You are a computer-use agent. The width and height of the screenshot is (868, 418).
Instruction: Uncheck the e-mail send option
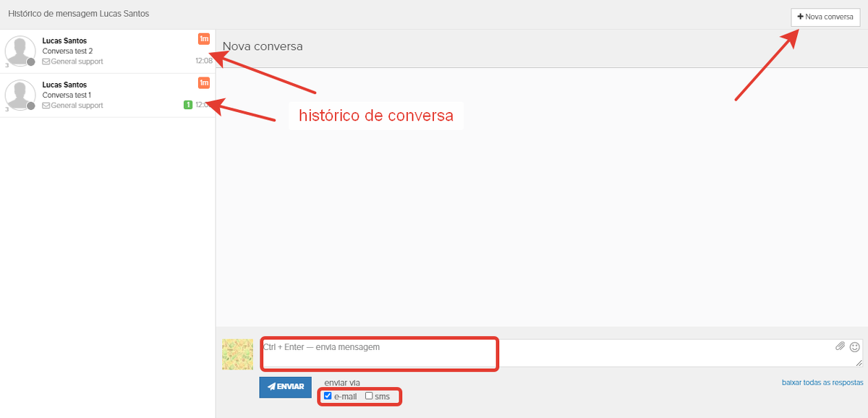tap(328, 396)
